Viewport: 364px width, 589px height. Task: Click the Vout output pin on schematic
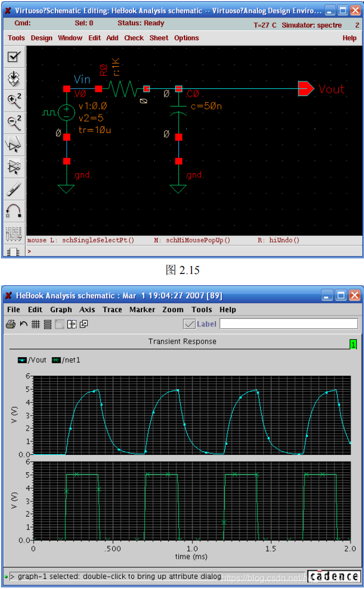tap(306, 89)
